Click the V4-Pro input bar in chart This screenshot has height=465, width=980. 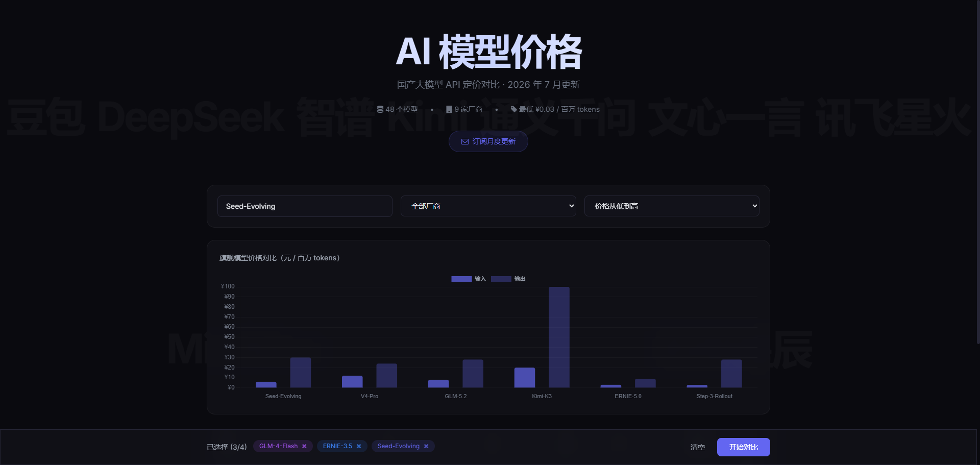coord(352,382)
